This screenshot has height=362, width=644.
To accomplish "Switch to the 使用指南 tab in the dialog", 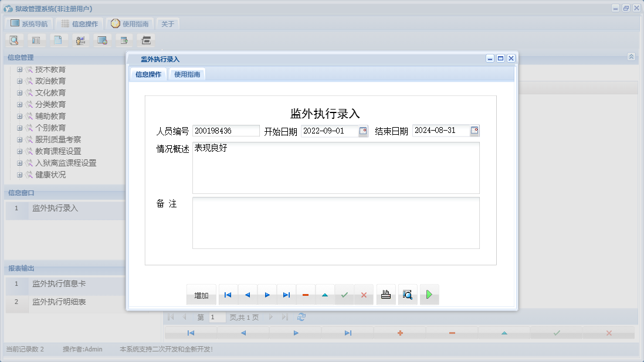I will pyautogui.click(x=187, y=74).
